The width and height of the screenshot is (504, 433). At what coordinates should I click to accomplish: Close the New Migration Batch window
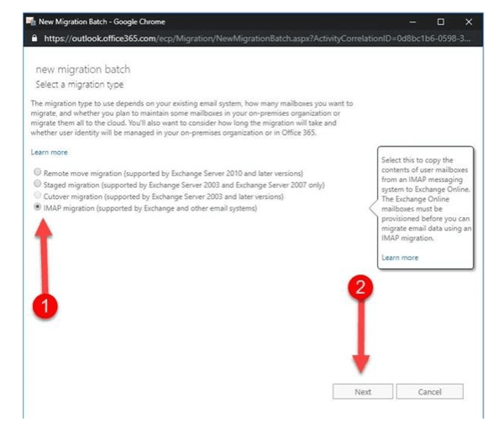click(469, 22)
